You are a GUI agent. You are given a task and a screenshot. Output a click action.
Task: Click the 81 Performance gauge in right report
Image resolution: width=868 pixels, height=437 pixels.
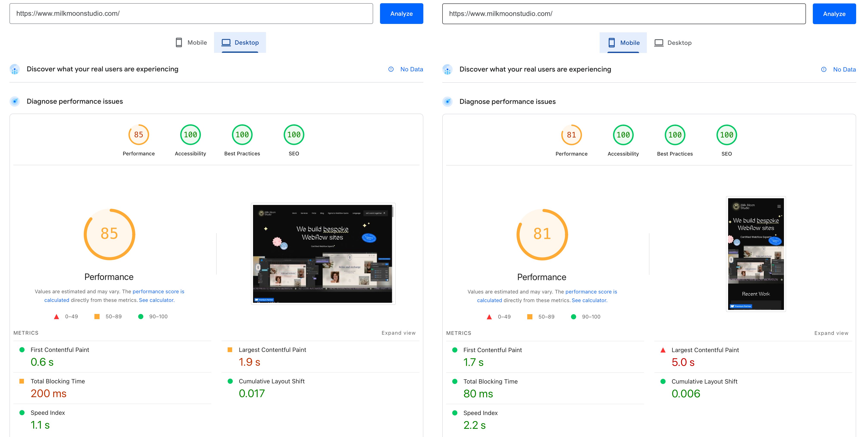571,135
